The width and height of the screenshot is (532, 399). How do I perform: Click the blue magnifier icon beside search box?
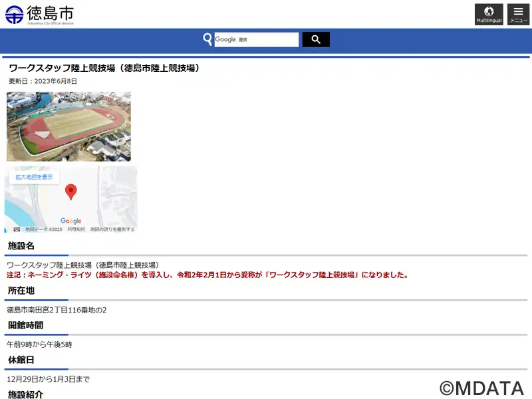point(207,39)
